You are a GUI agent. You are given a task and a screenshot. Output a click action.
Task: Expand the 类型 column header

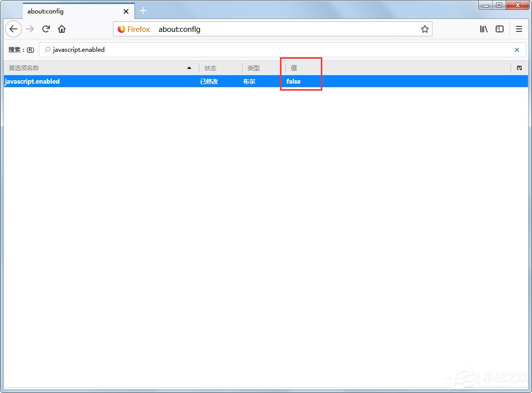point(253,67)
